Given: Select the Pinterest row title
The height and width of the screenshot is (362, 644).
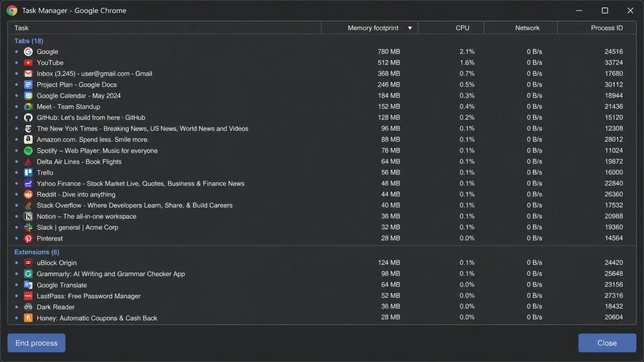Looking at the screenshot, I should (50, 239).
